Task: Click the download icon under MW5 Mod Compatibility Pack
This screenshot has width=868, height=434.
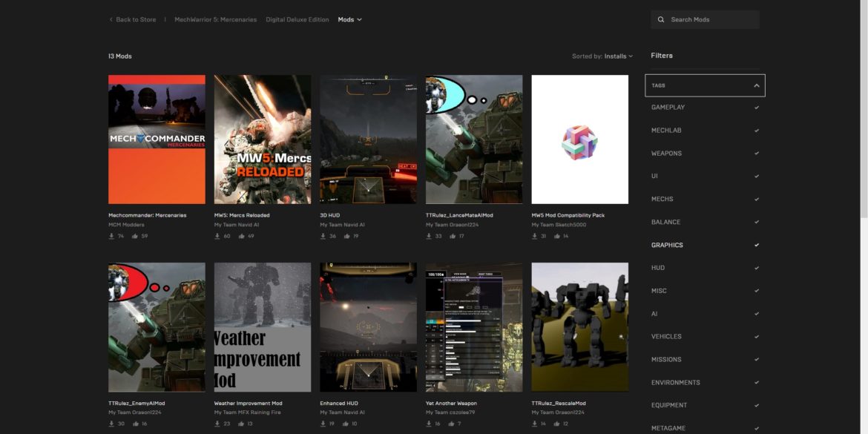Action: 534,237
